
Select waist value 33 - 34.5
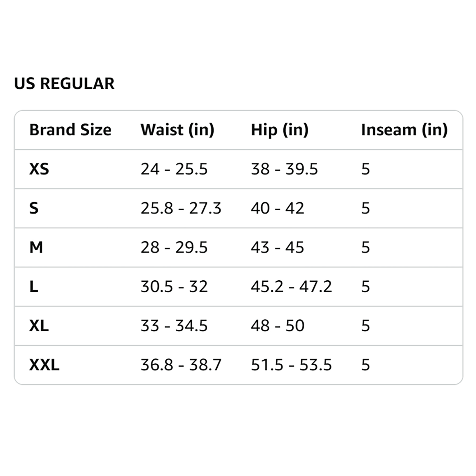point(174,326)
